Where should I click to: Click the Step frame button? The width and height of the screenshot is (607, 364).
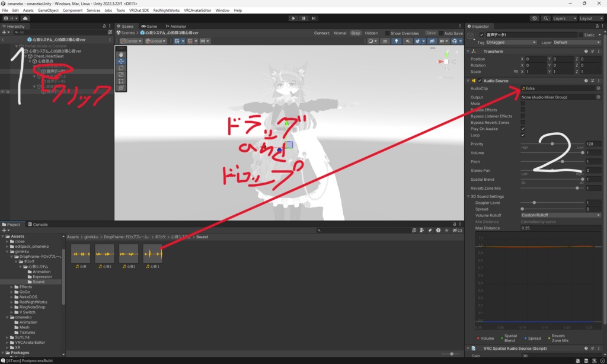[314, 18]
